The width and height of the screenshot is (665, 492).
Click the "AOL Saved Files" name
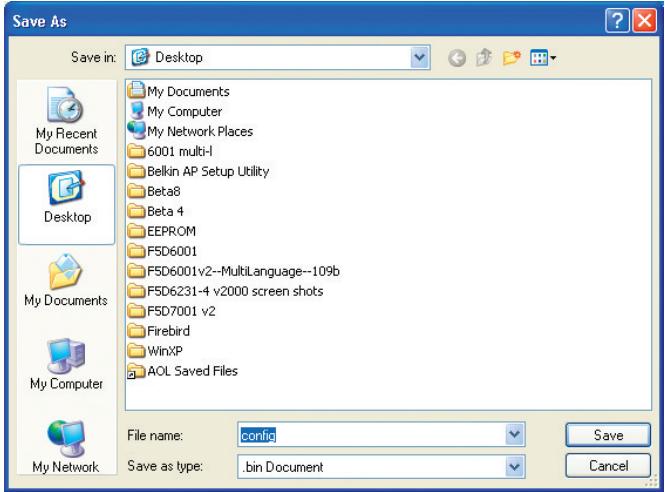pos(193,371)
